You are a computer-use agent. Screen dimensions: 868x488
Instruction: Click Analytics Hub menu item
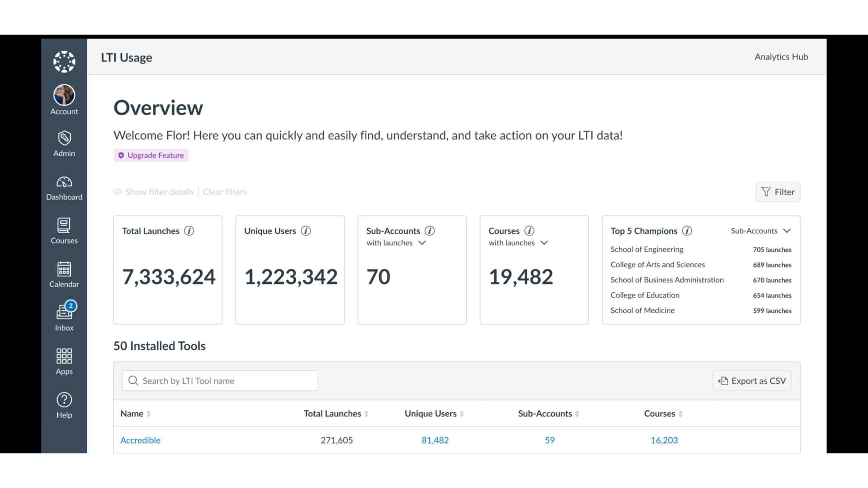click(781, 56)
